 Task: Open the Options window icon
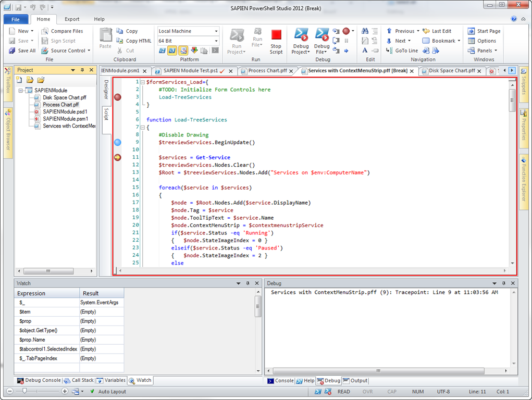471,41
